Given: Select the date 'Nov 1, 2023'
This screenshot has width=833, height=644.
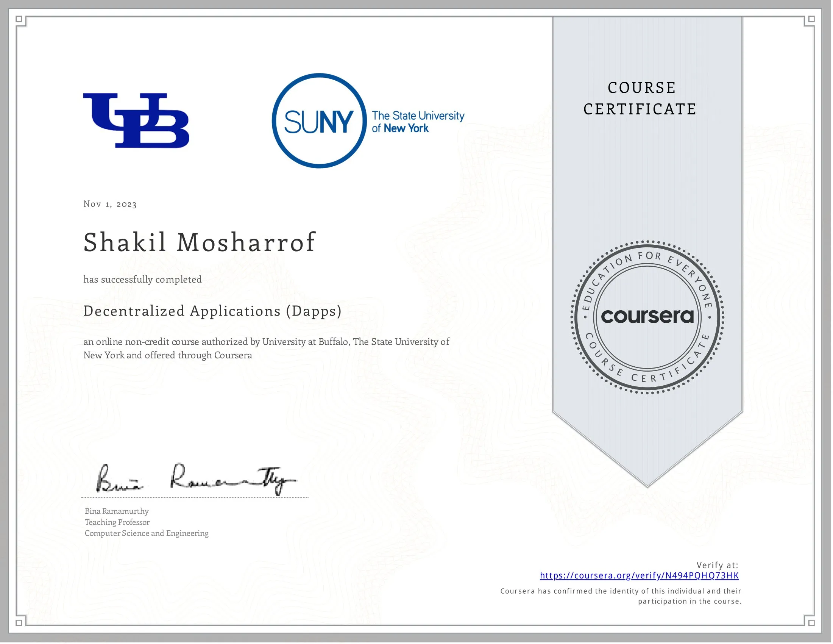Looking at the screenshot, I should tap(109, 205).
